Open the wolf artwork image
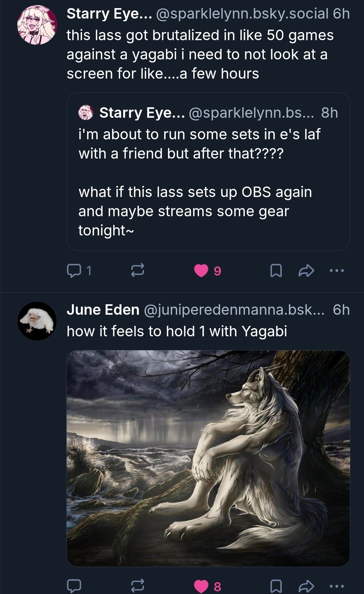This screenshot has width=364, height=594. 208,458
